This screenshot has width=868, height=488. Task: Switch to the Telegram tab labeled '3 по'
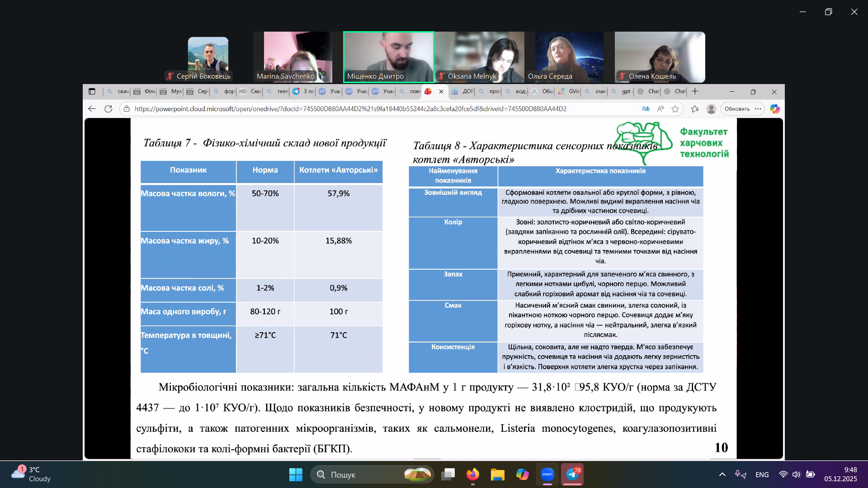pyautogui.click(x=304, y=91)
